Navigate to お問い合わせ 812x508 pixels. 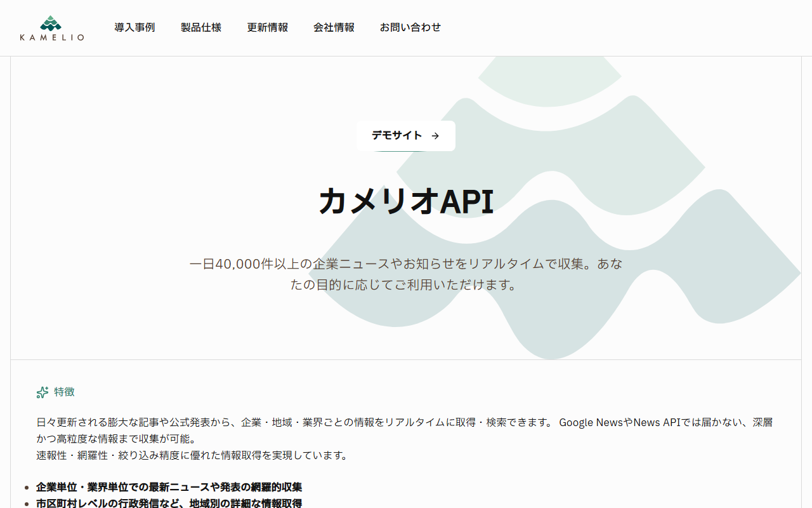[410, 27]
